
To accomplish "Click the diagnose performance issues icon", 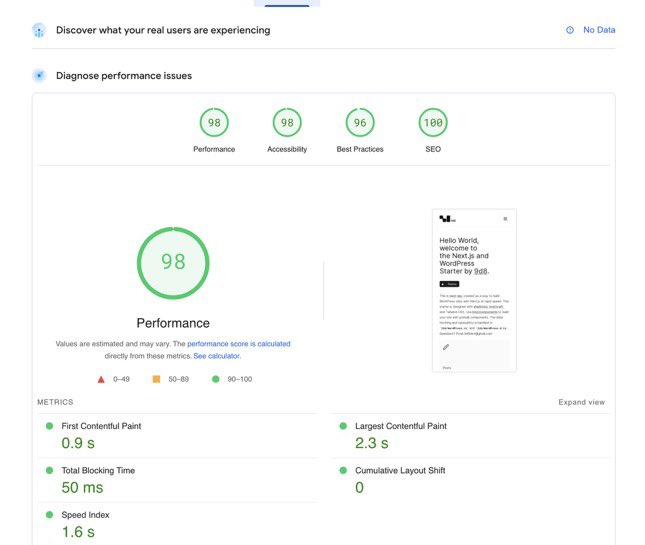I will tap(39, 76).
